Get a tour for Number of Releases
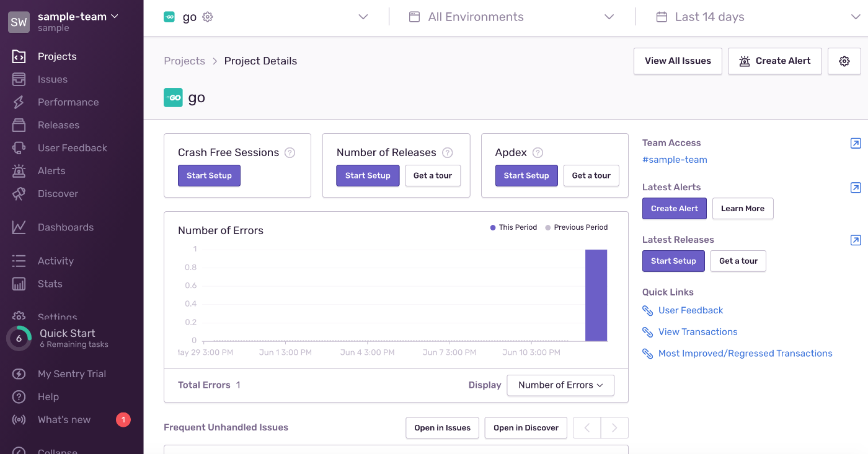 tap(433, 175)
